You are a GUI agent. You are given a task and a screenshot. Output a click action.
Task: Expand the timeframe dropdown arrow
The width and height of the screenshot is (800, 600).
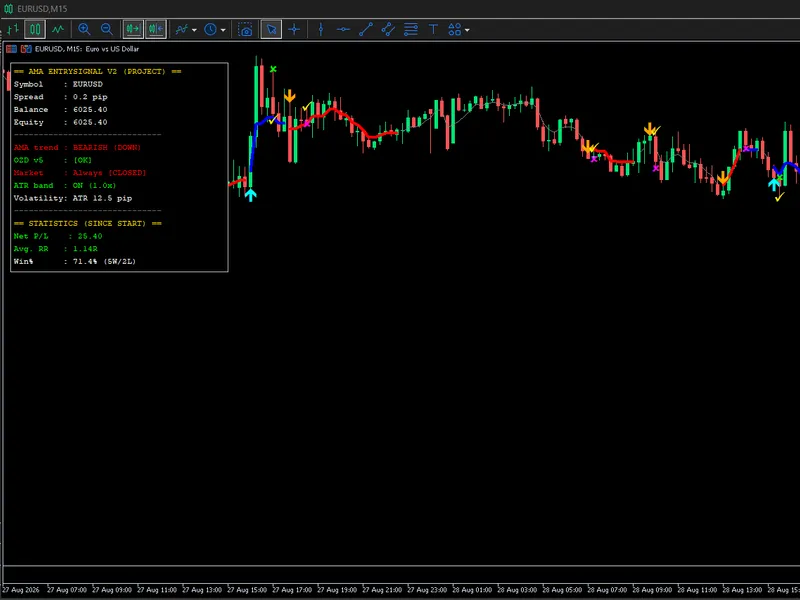point(223,30)
